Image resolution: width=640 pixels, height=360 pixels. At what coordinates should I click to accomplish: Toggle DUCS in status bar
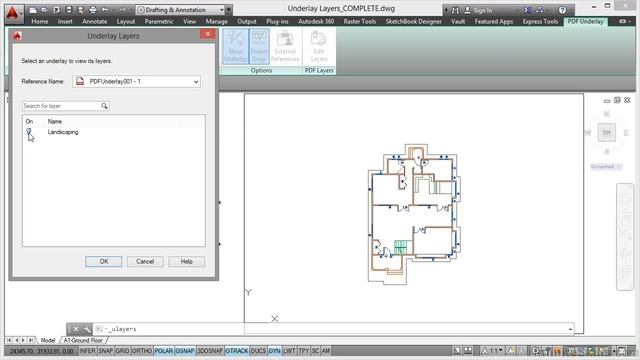(x=258, y=351)
